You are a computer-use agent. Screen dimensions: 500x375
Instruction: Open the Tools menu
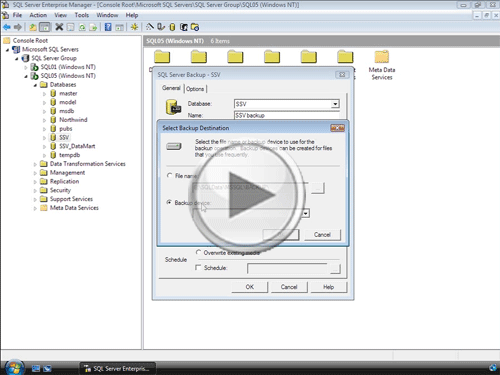(82, 15)
